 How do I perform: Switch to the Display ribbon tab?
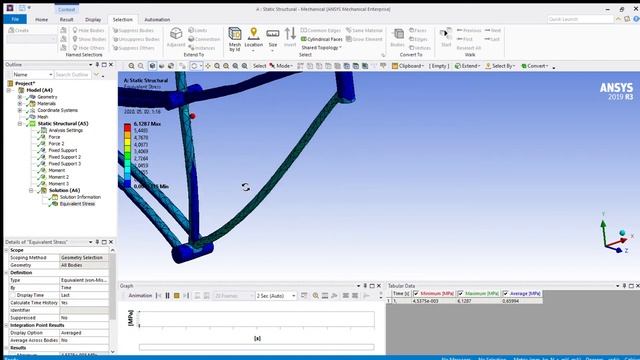93,20
